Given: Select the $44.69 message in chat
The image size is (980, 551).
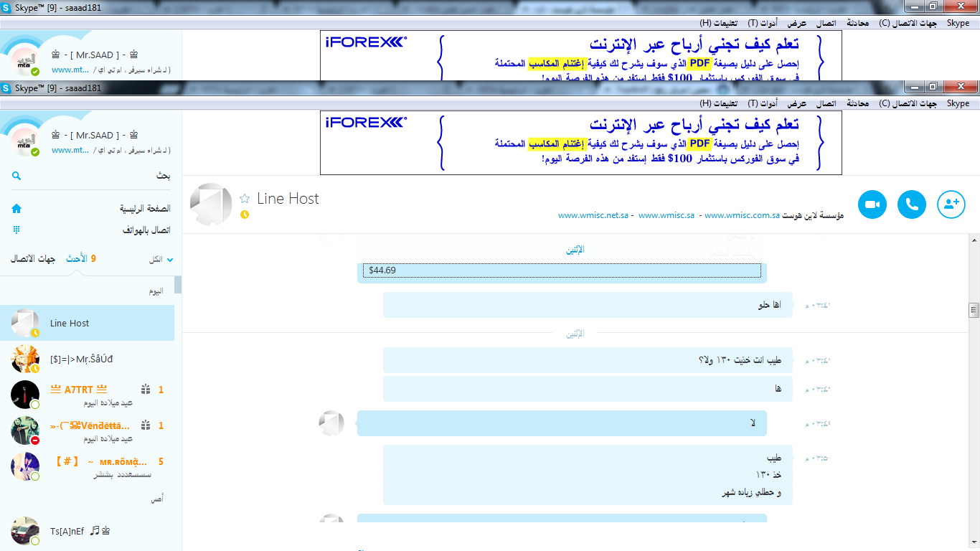Looking at the screenshot, I should (x=561, y=270).
